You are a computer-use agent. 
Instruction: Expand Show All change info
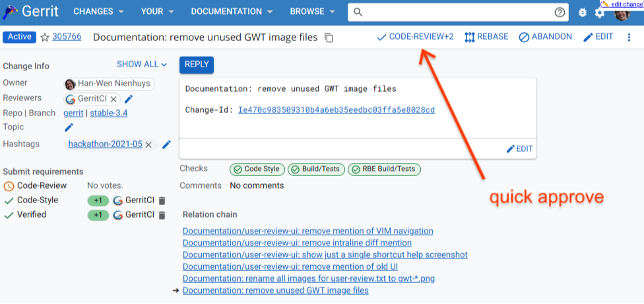point(142,65)
